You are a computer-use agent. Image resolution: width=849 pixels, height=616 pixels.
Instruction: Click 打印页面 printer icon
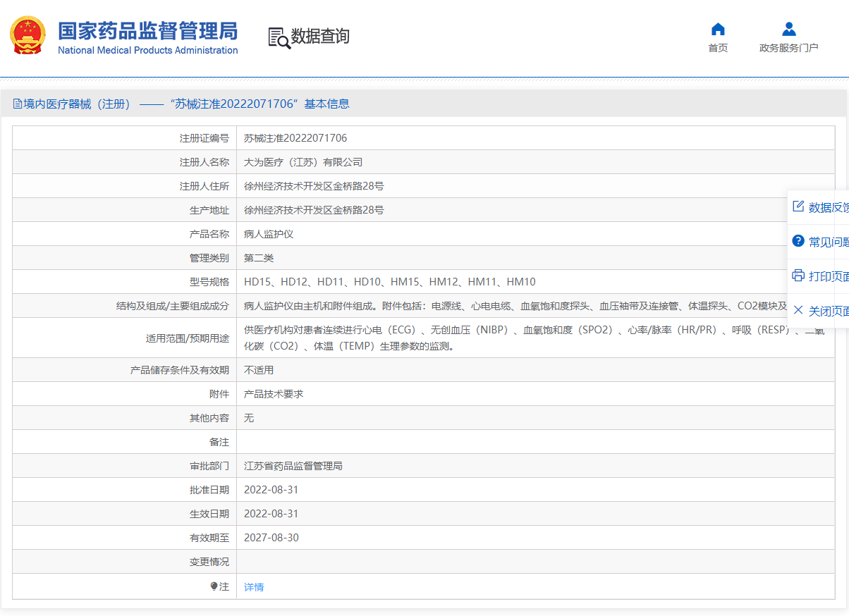798,276
